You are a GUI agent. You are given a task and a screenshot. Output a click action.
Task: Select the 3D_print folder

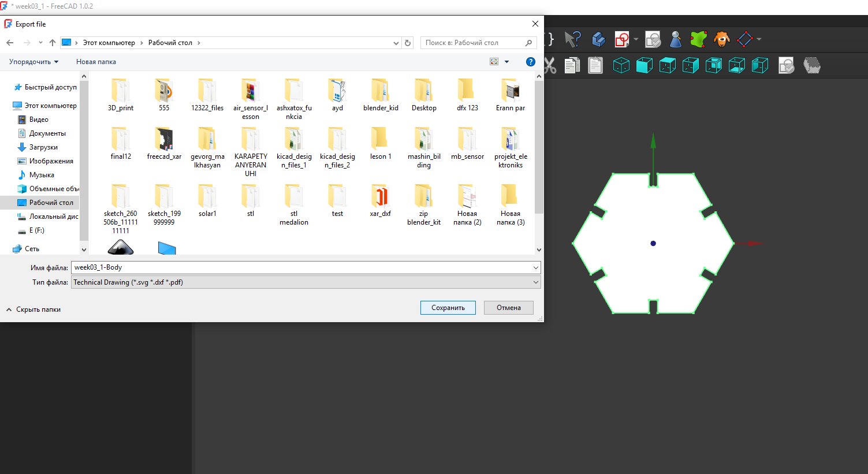tap(121, 96)
